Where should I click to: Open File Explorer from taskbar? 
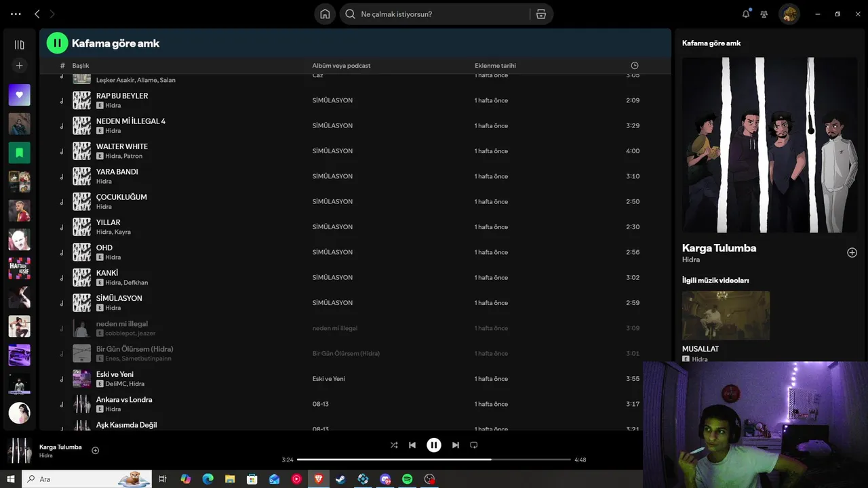pos(230,479)
